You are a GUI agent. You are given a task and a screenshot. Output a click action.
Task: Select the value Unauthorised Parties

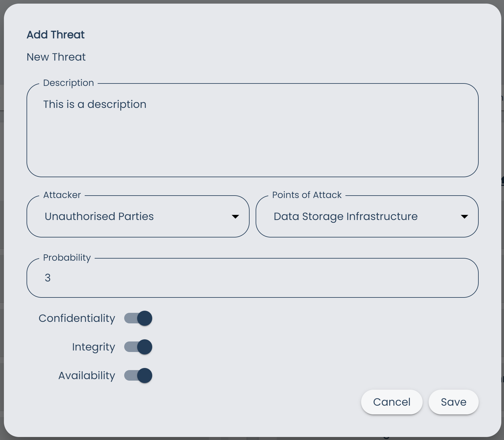pyautogui.click(x=99, y=216)
